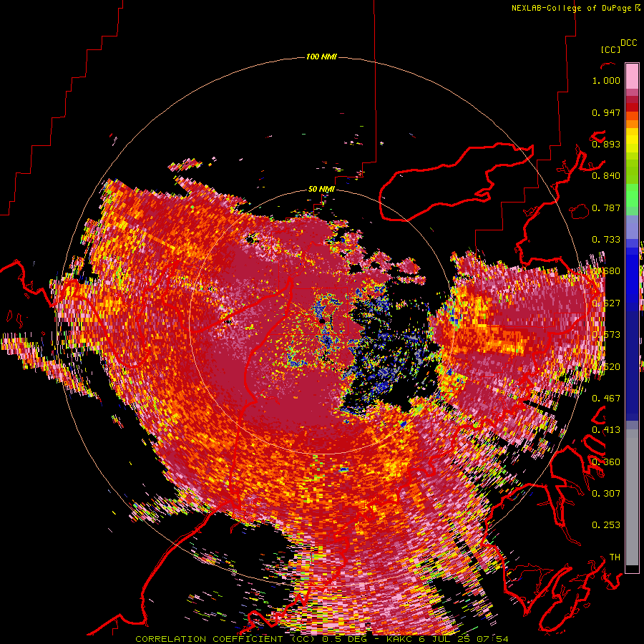Click the gray lower segment of the color bar
This screenshot has height=644, width=644.
(632, 497)
